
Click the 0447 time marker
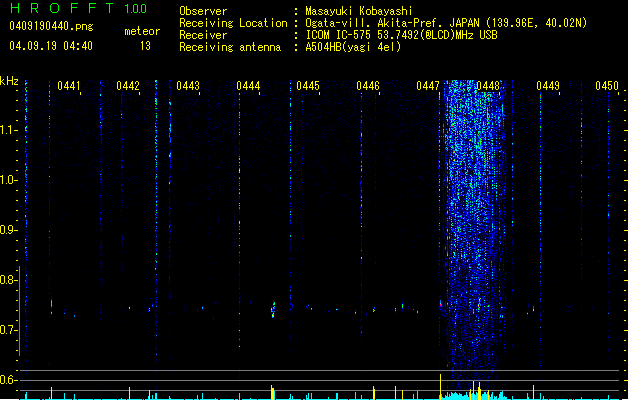tap(428, 86)
